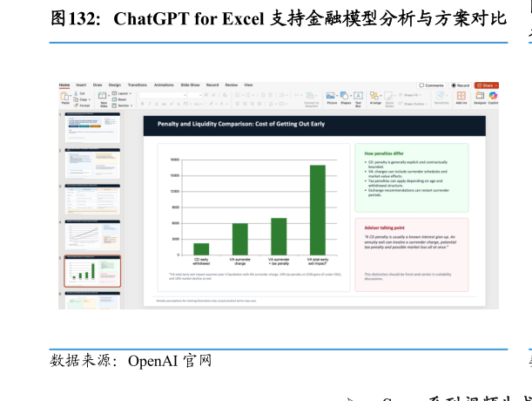
Task: Click the Picture icon
Action: point(331,96)
